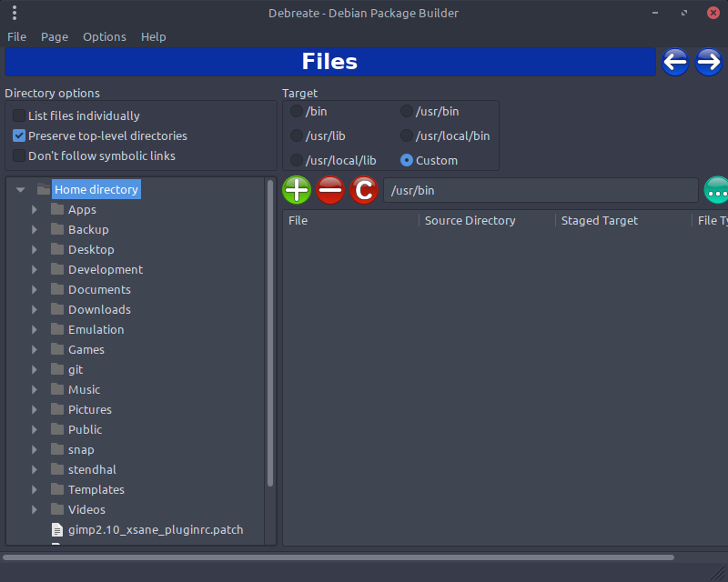Go to next page with right arrow
The width and height of the screenshot is (728, 582).
tap(709, 62)
